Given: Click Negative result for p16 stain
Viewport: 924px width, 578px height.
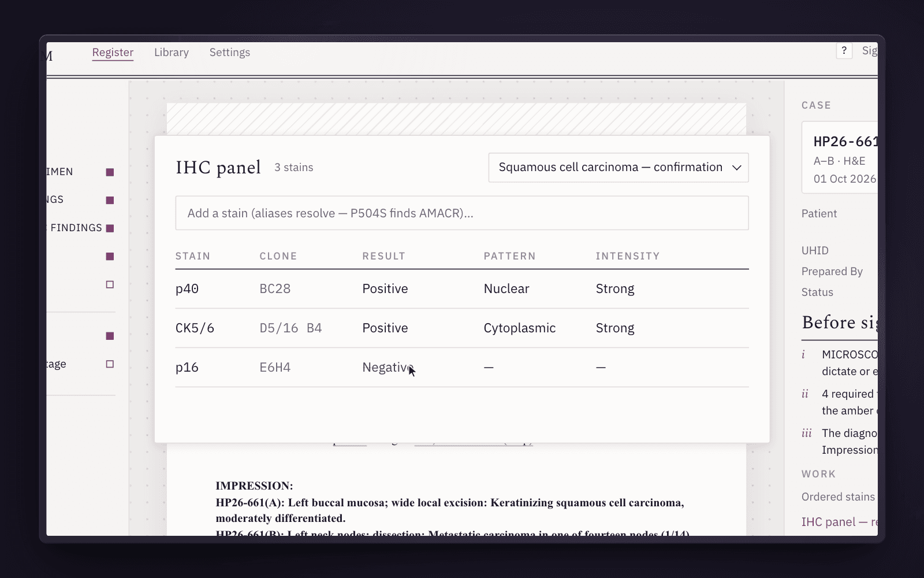Looking at the screenshot, I should pos(388,367).
